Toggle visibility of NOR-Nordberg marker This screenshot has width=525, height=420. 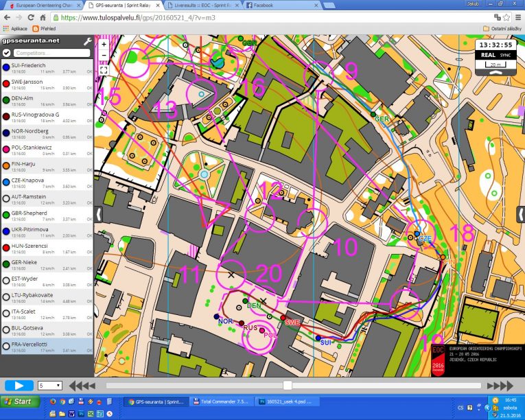click(6, 133)
